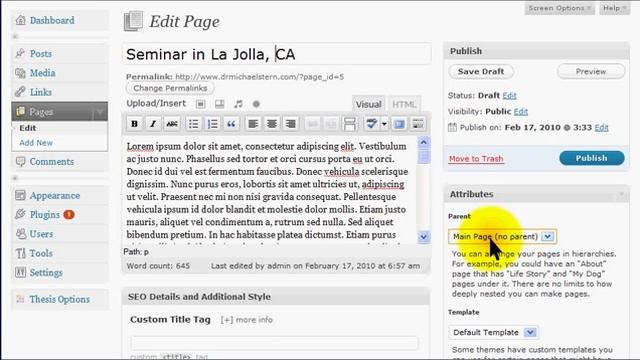
Task: Open the Appearance menu
Action: coord(54,196)
